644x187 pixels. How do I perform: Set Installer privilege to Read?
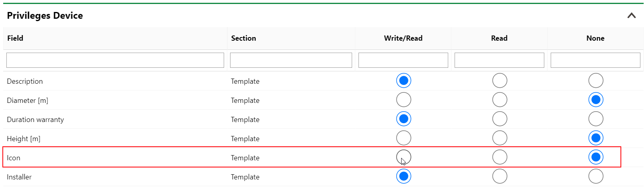coord(500,176)
